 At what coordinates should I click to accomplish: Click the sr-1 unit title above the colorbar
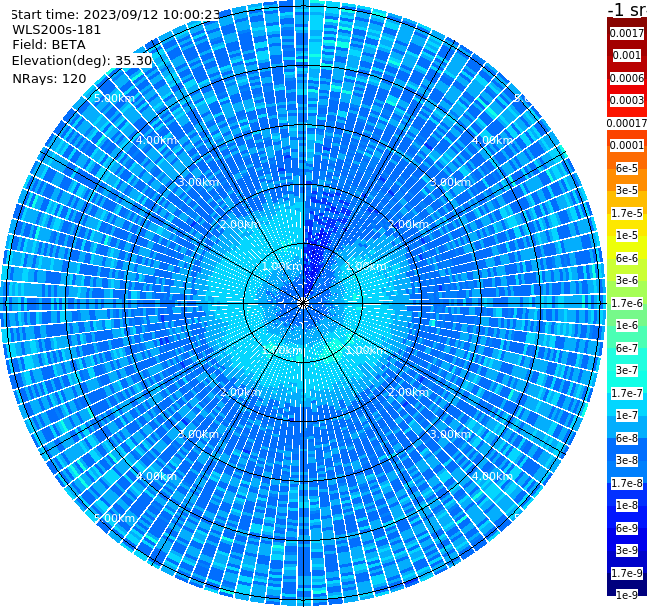pos(627,9)
